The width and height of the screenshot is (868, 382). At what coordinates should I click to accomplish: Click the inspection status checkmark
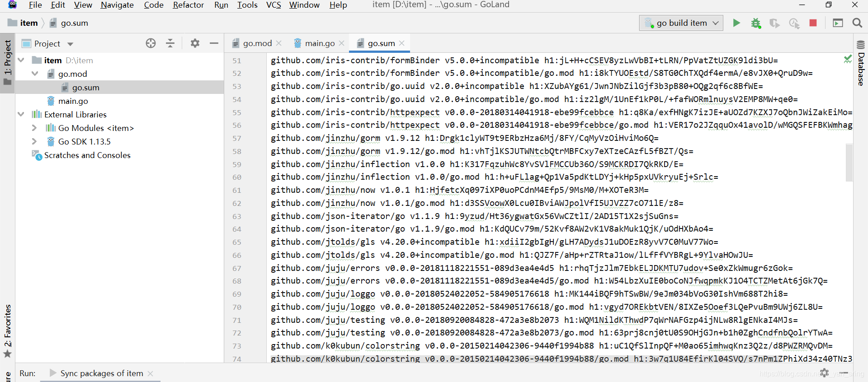click(x=847, y=59)
